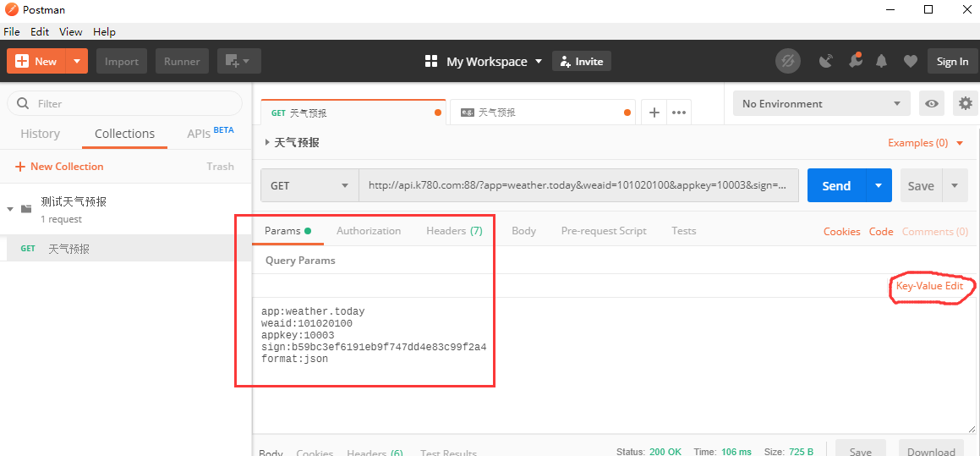Click the Postman app logo icon
This screenshot has height=456, width=980.
(11, 10)
